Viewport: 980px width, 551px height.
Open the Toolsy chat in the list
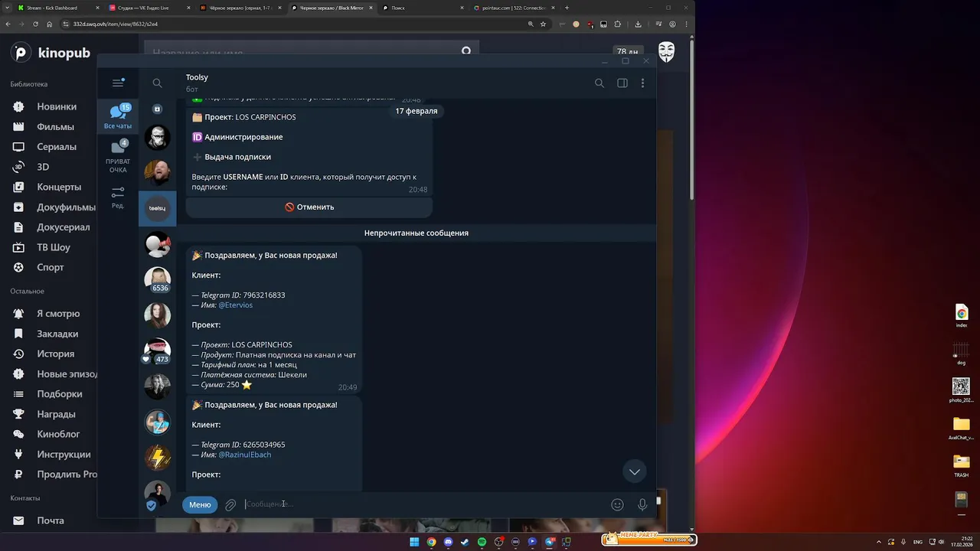(157, 208)
